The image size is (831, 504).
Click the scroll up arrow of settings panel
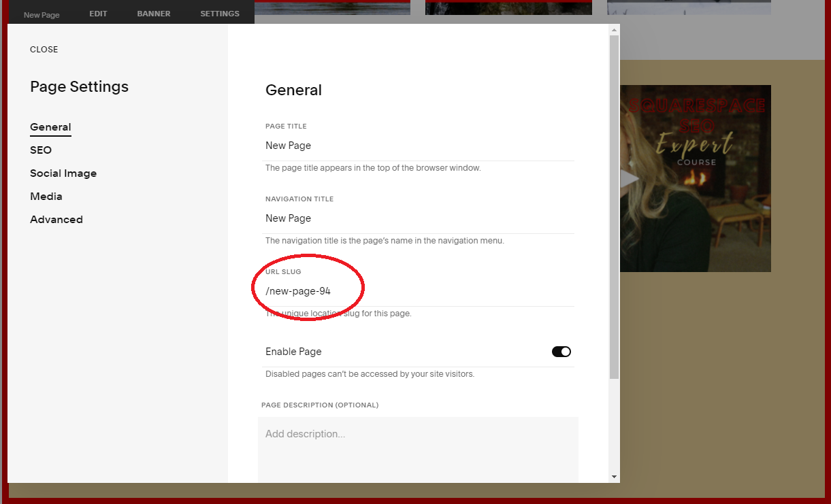615,30
